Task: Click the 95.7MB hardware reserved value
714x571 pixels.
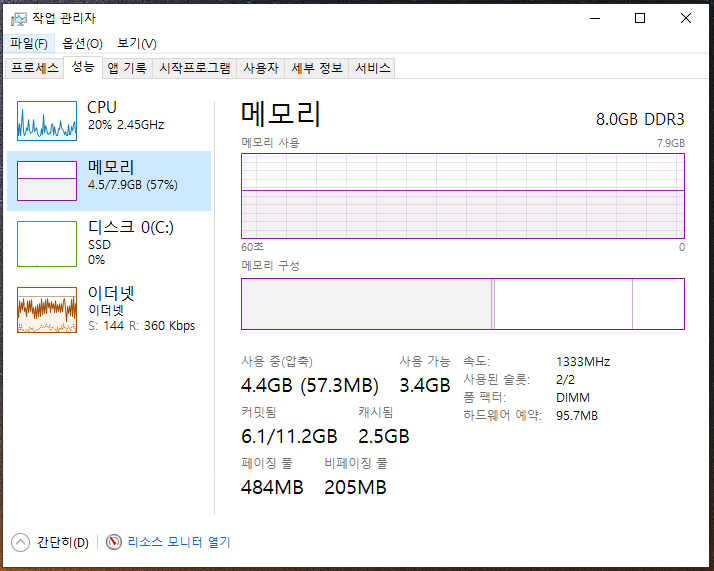Action: point(576,416)
